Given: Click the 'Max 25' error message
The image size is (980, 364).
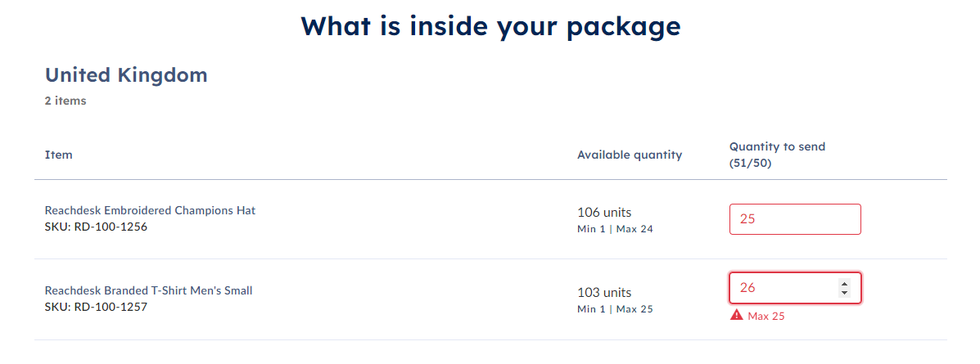Looking at the screenshot, I should (765, 316).
